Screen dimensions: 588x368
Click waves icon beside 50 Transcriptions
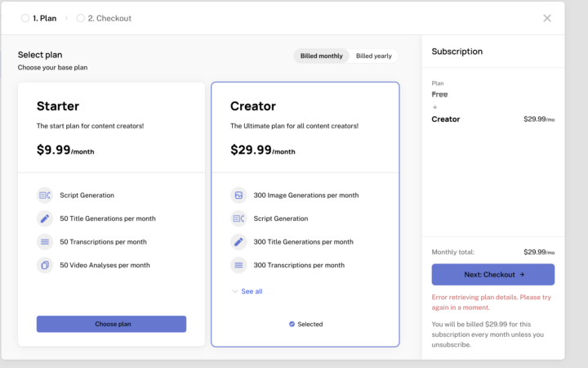(45, 242)
